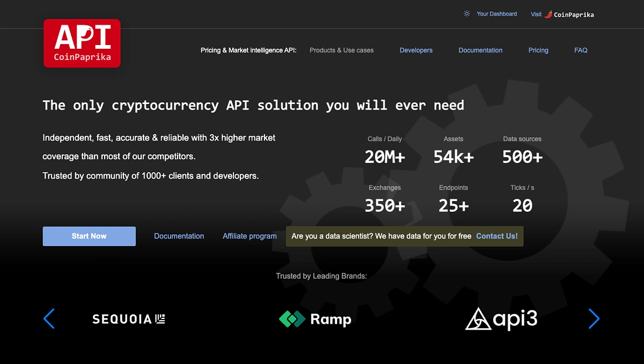The width and height of the screenshot is (644, 364).
Task: Open Products & Use cases menu
Action: click(341, 50)
